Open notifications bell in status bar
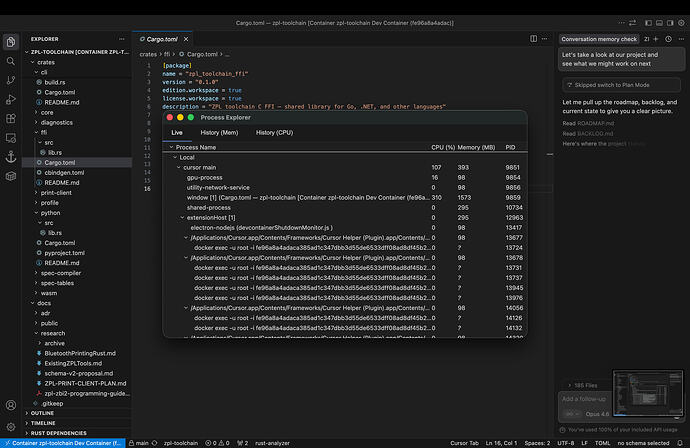 [x=680, y=443]
